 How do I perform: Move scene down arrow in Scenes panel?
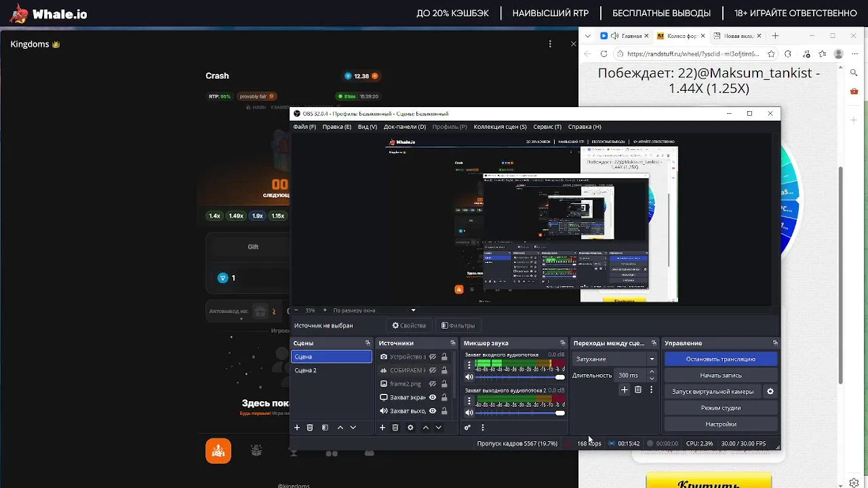click(353, 428)
